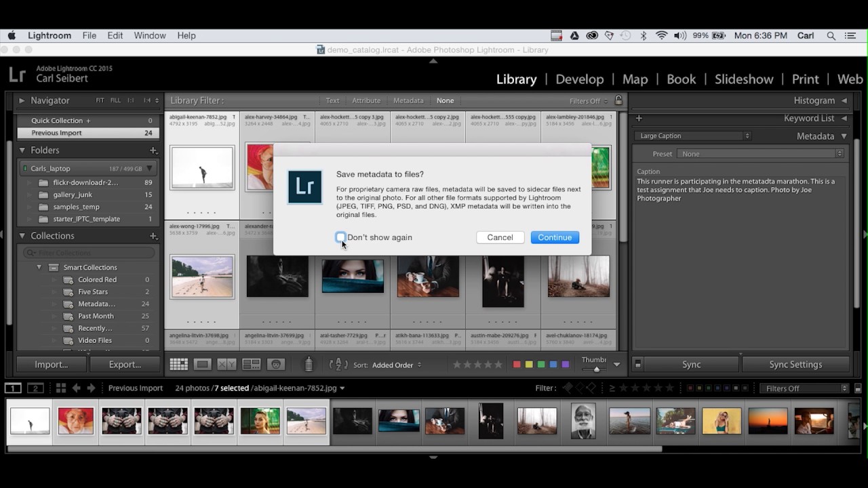Open Survey view icon in toolbar

pyautogui.click(x=252, y=365)
